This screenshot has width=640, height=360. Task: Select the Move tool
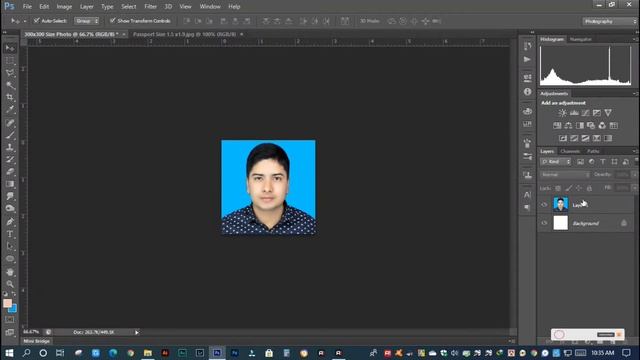(x=10, y=49)
